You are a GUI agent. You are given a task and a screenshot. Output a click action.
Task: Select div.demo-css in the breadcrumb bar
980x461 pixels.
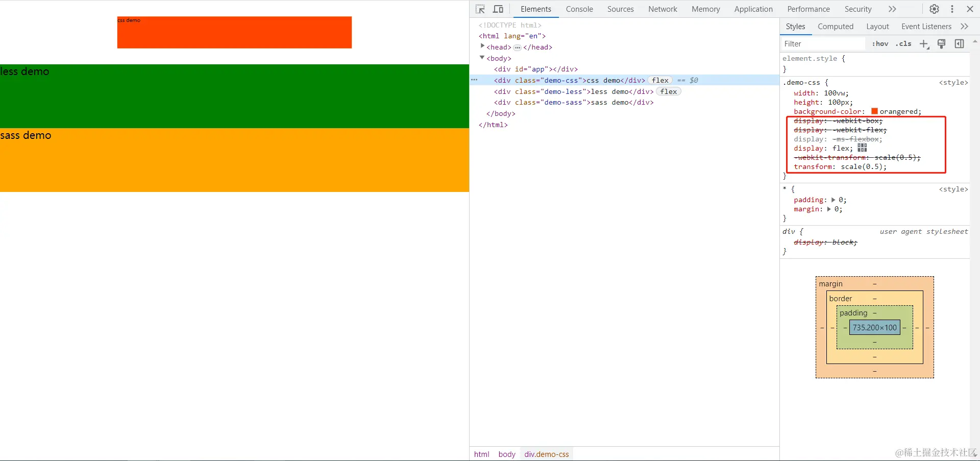[547, 454]
